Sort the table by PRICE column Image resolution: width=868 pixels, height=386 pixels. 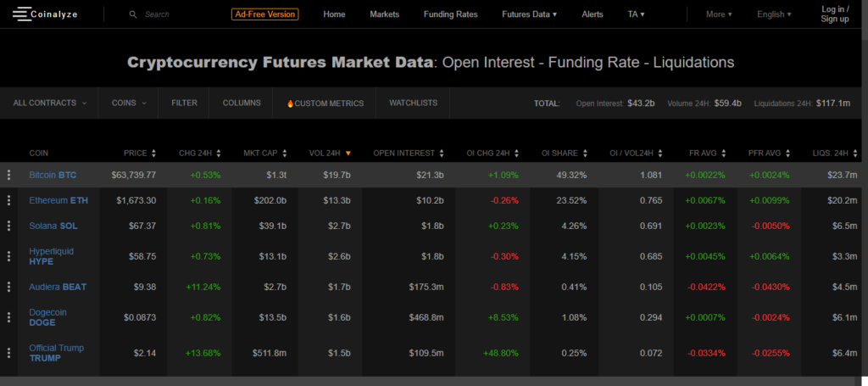140,154
